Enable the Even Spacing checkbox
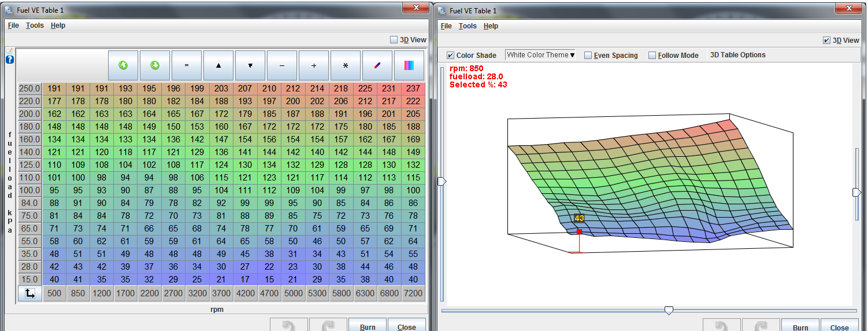This screenshot has width=868, height=331. tap(588, 56)
